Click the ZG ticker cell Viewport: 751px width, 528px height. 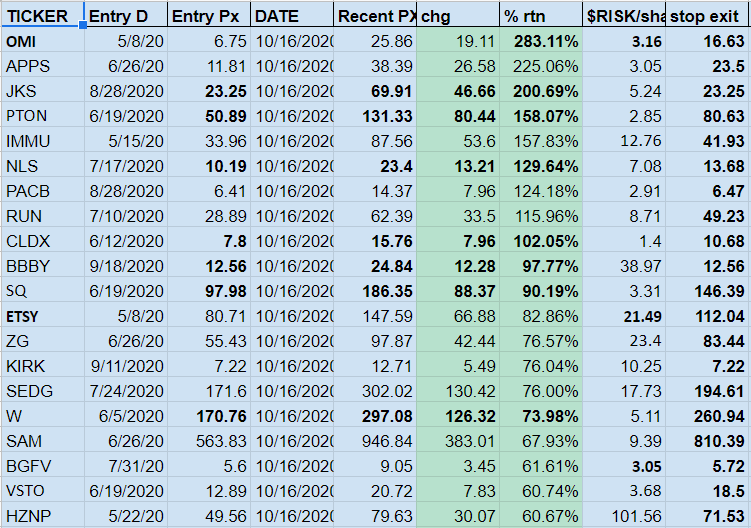pyautogui.click(x=42, y=341)
